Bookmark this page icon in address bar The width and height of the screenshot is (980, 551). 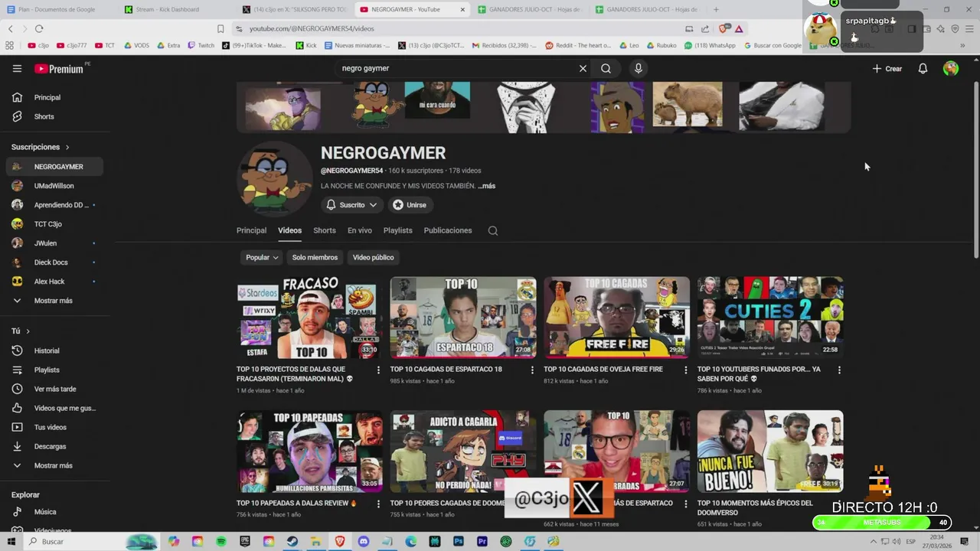point(220,28)
